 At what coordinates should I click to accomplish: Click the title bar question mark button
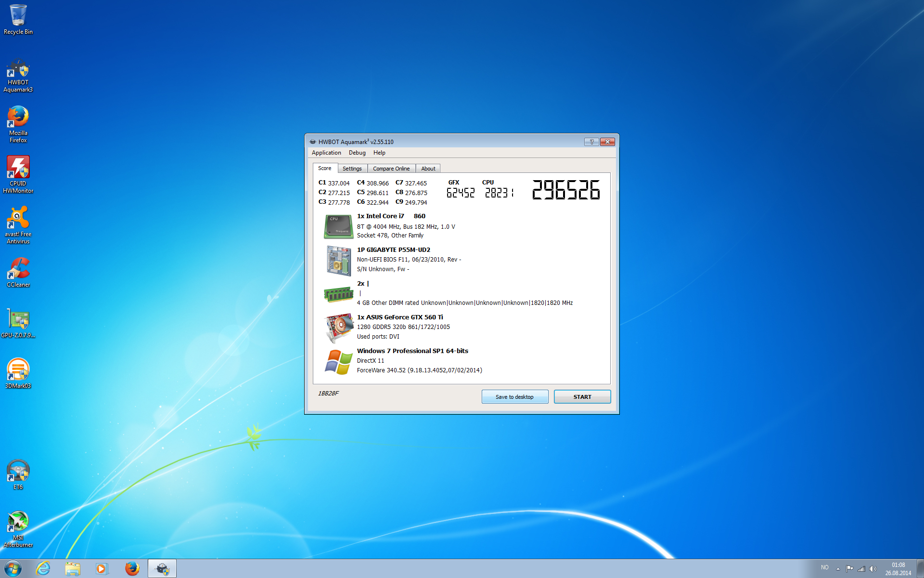click(x=591, y=142)
